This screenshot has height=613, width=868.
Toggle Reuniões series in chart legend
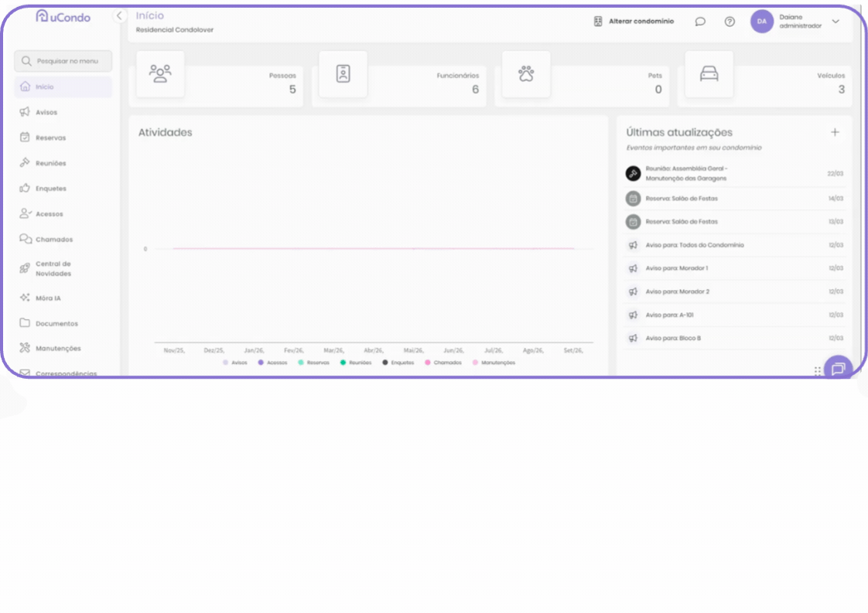[355, 363]
